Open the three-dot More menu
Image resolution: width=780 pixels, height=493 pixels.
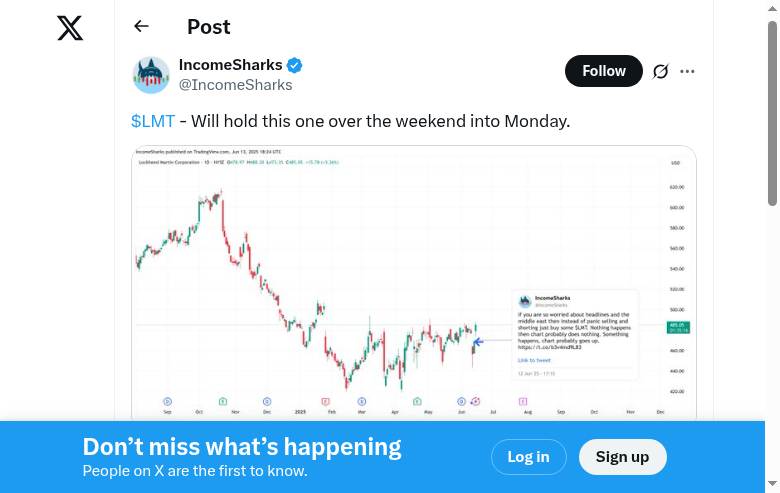coord(687,72)
